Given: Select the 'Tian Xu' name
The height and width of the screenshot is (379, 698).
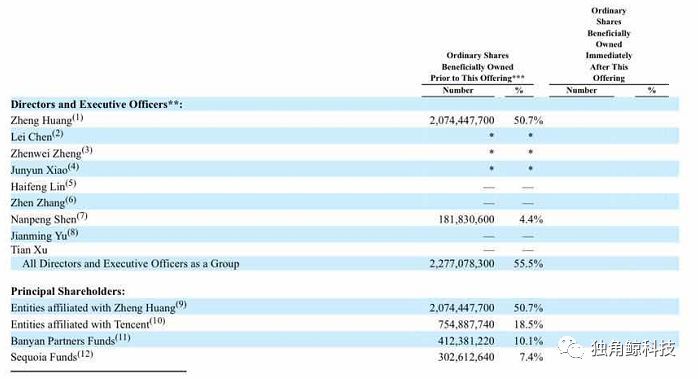Looking at the screenshot, I should [29, 250].
